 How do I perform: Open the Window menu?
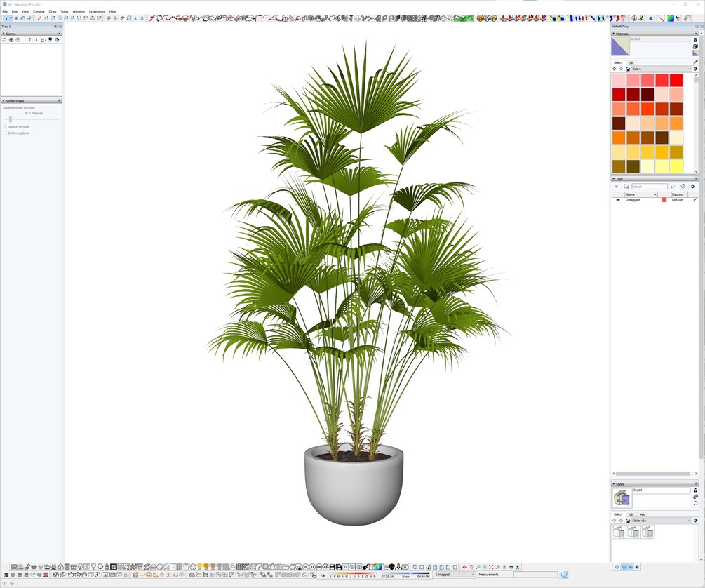tap(79, 11)
